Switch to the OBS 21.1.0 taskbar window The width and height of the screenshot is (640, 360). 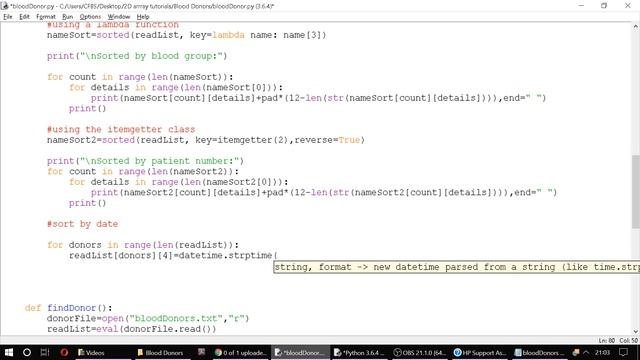(419, 352)
